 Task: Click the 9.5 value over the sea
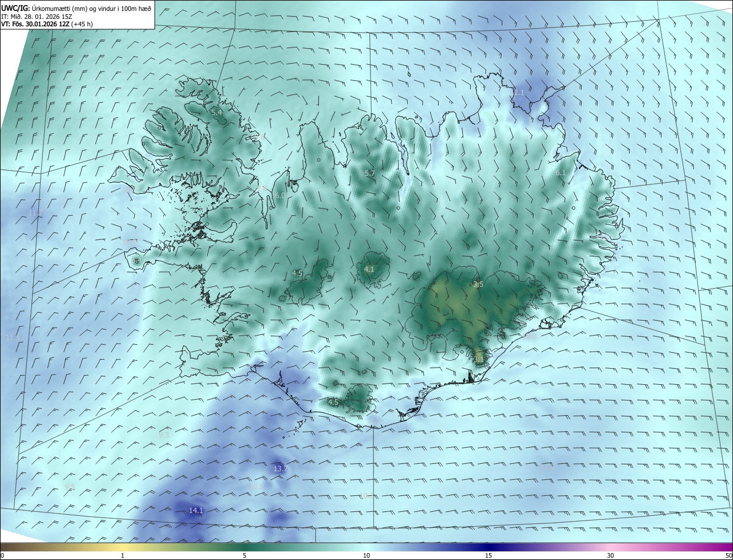pyautogui.click(x=70, y=487)
